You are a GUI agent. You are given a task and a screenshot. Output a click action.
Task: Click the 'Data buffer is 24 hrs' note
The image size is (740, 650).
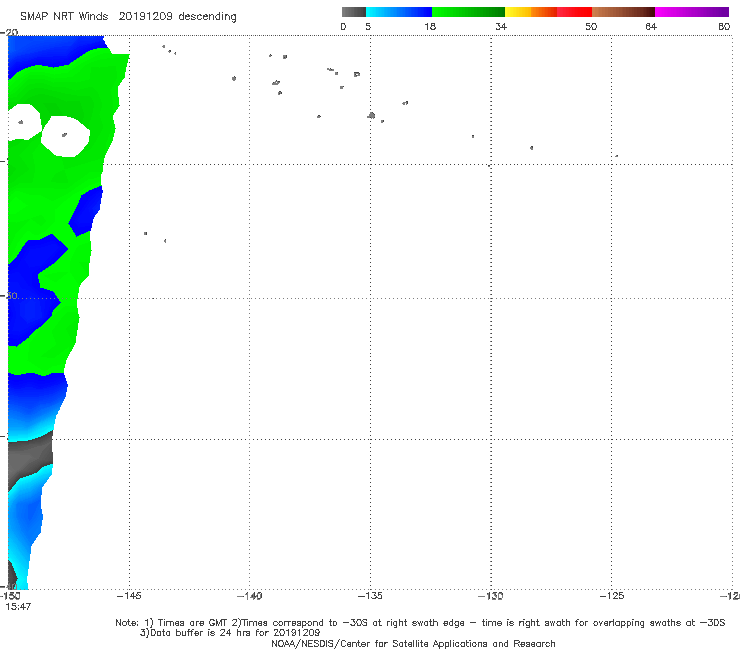pos(230,633)
